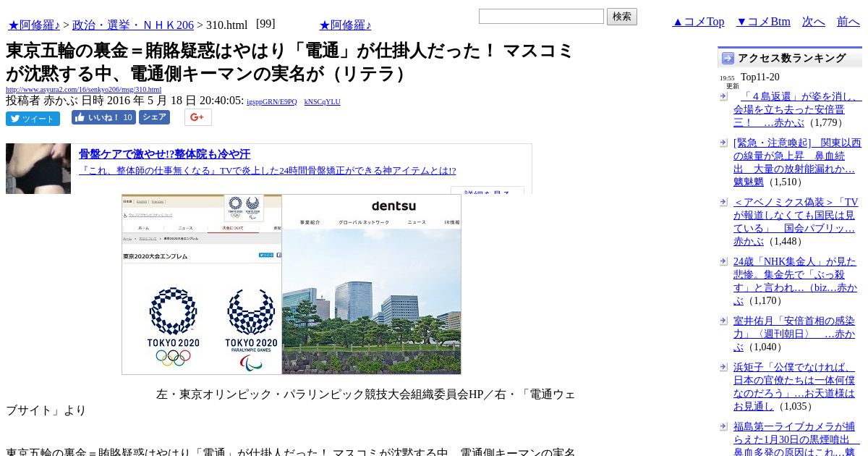Click the 310.html breadcrumb text
Viewport: 868px width, 456px height.
tap(226, 25)
